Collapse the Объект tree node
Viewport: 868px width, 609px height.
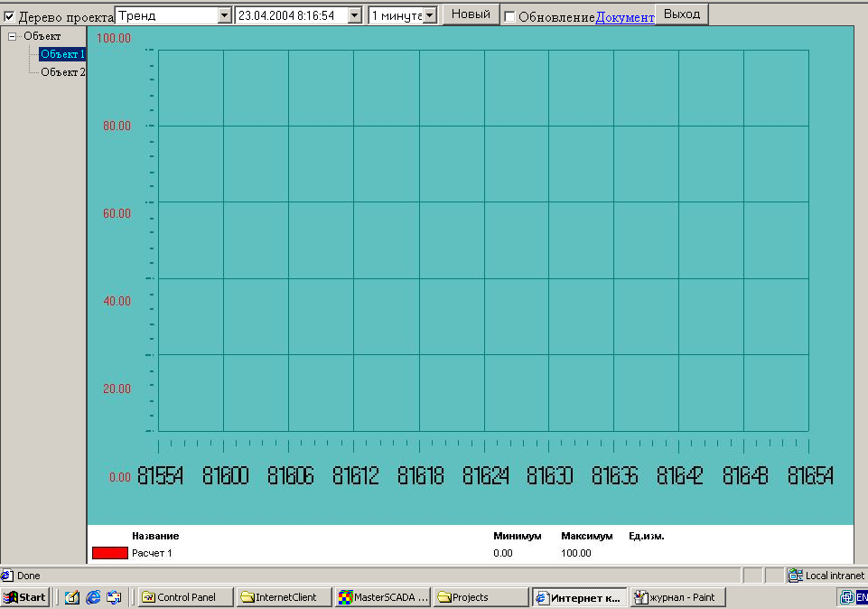pyautogui.click(x=12, y=36)
